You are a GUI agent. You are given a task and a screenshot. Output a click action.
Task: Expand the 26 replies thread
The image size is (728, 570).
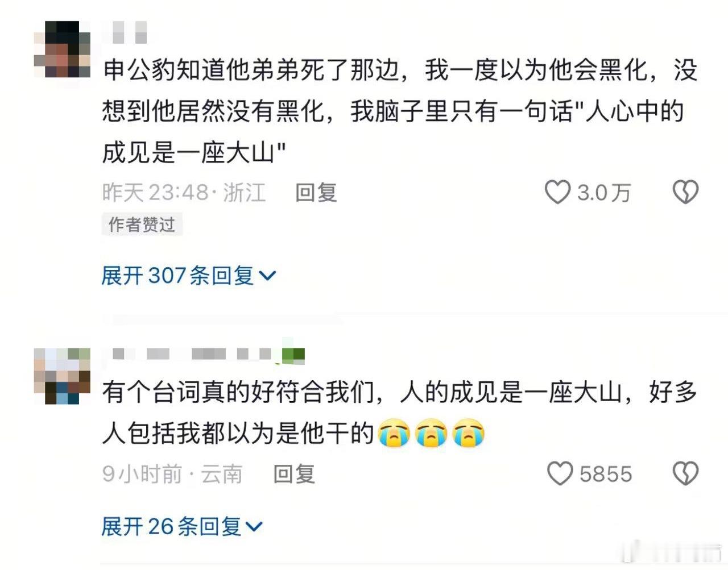[182, 526]
